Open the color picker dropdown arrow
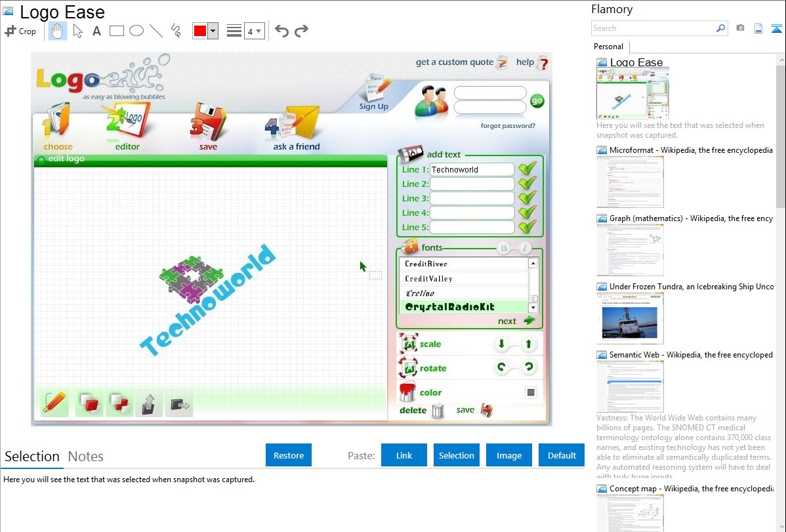 tap(213, 31)
